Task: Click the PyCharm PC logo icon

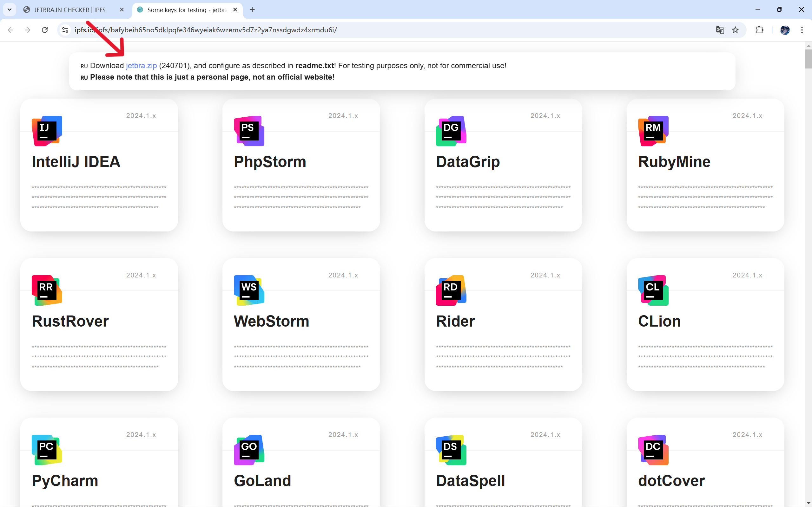Action: 47,450
